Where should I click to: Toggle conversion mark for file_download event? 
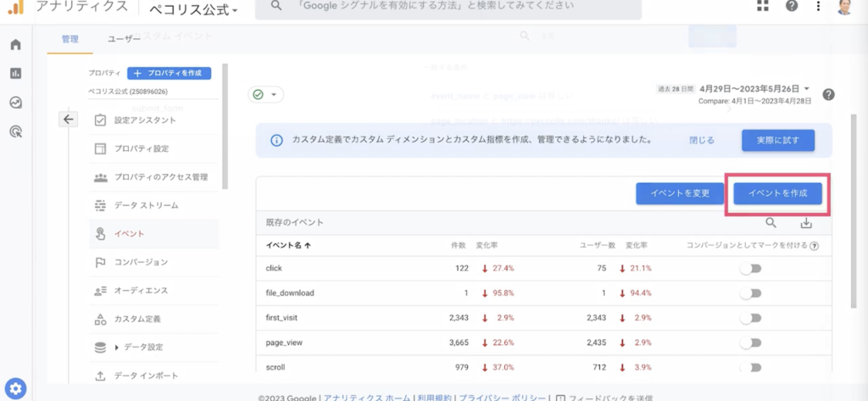[x=751, y=293]
